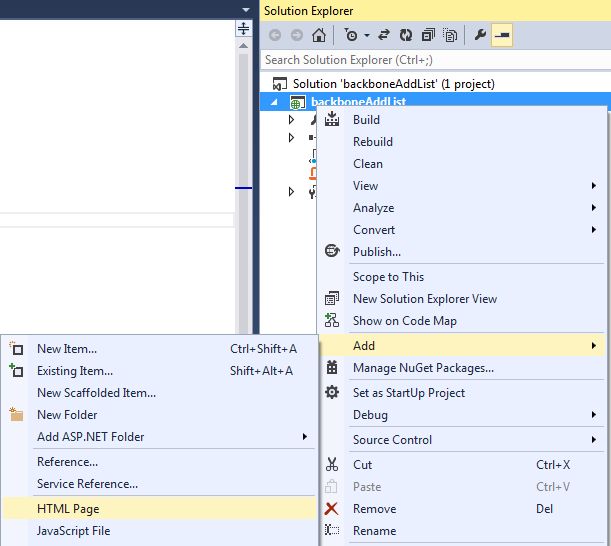Toggle the Show All Files icon
Screen dimensions: 611x546
pos(450,35)
